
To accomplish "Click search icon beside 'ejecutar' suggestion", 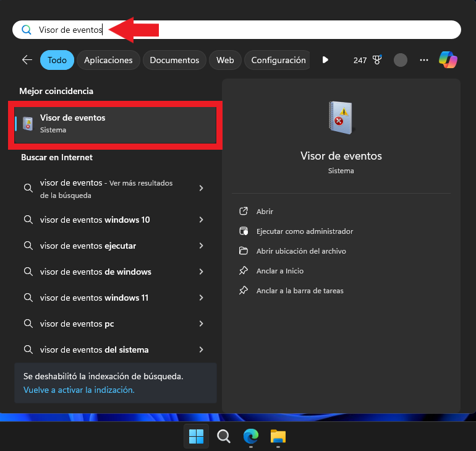I will [28, 246].
